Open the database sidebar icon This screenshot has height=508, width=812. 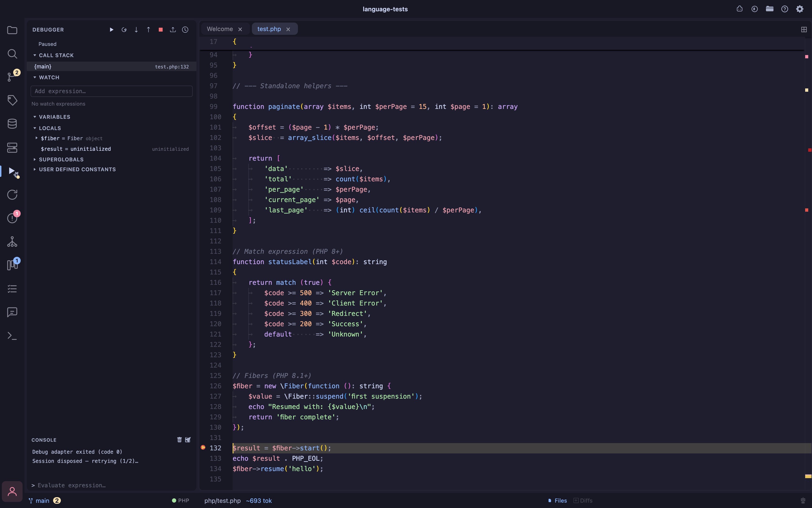click(12, 124)
